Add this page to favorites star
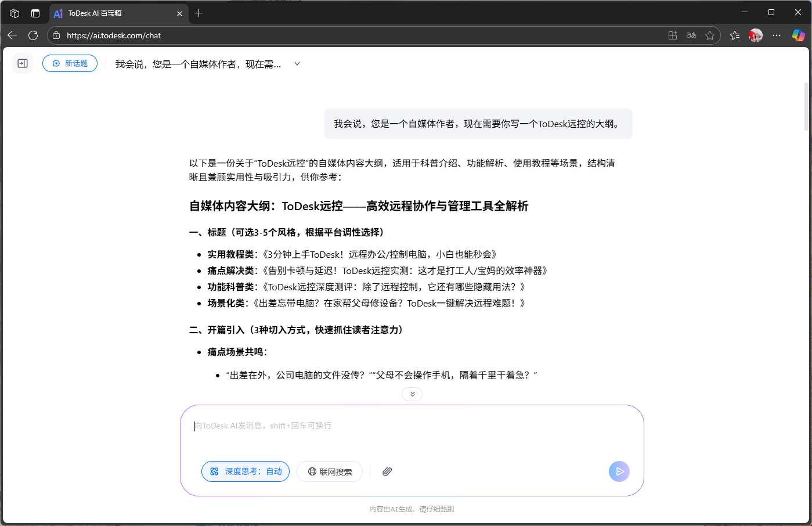 [710, 35]
